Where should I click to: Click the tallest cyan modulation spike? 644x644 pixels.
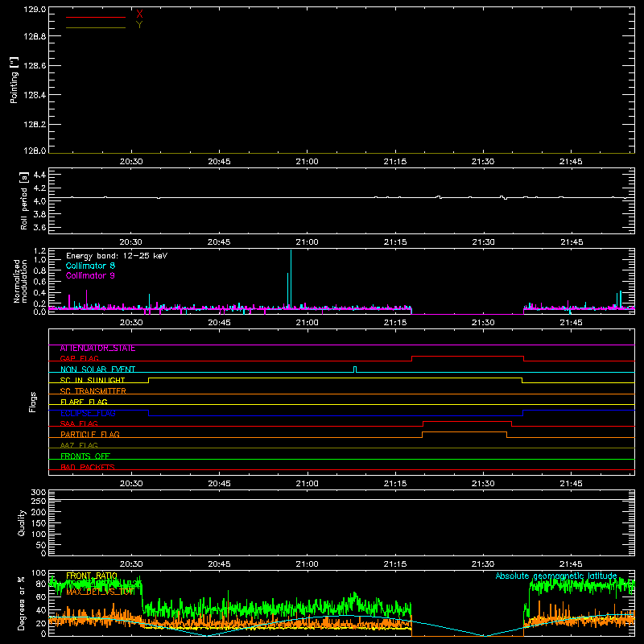291,278
